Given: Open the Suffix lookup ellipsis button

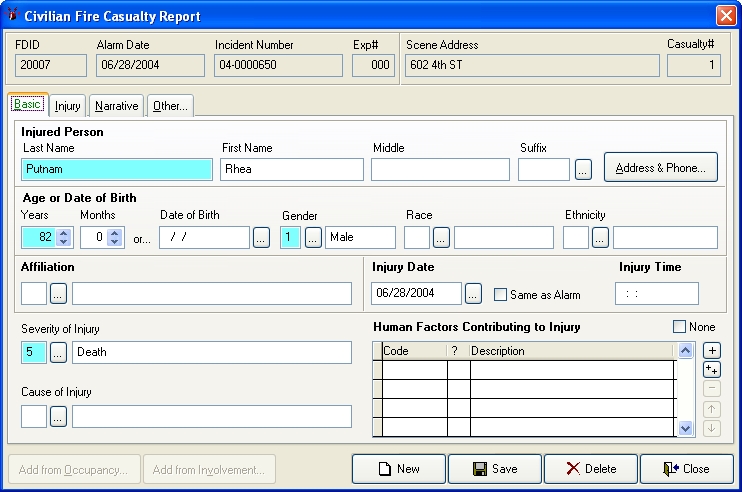Looking at the screenshot, I should coord(583,169).
